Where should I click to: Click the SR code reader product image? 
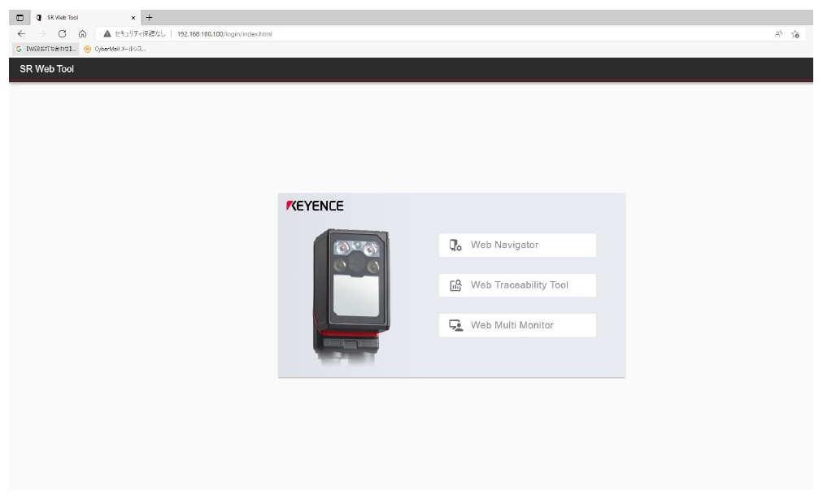coord(351,297)
